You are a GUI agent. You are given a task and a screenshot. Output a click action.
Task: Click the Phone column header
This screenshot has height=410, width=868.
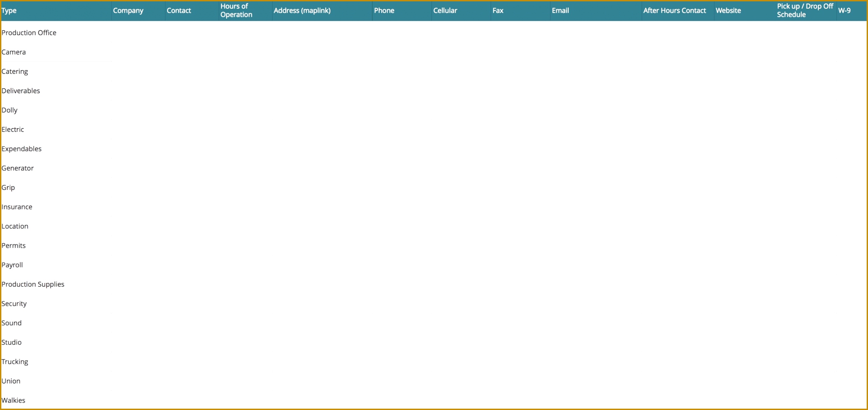tap(384, 10)
